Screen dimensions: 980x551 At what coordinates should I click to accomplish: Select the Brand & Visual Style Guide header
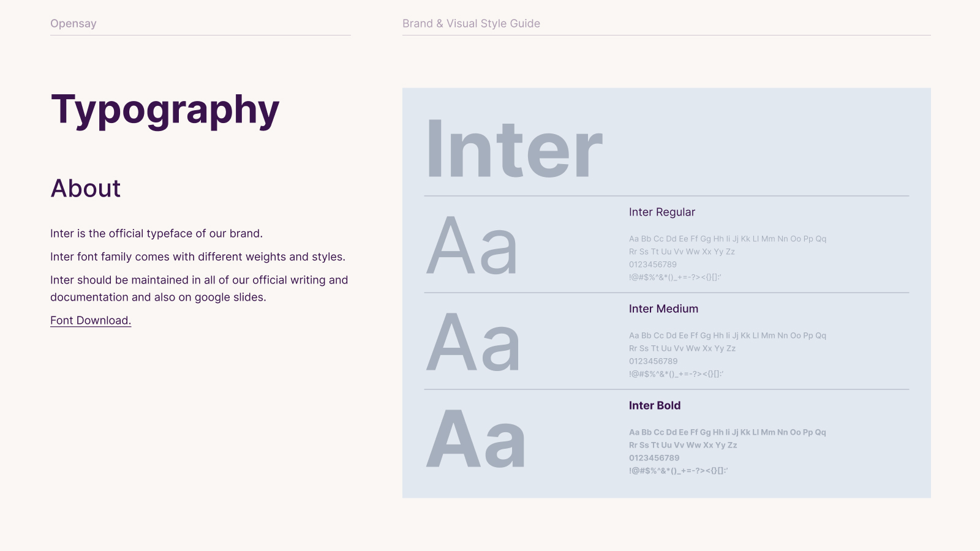click(471, 23)
